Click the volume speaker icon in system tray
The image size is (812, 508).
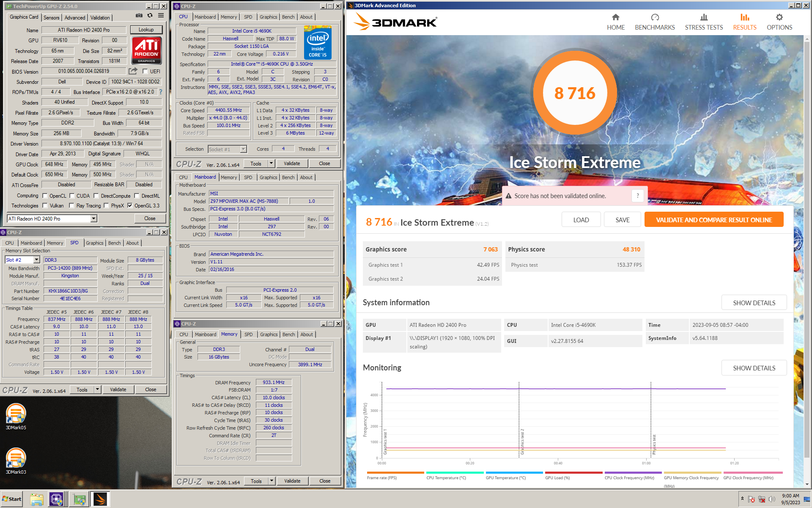click(x=772, y=499)
